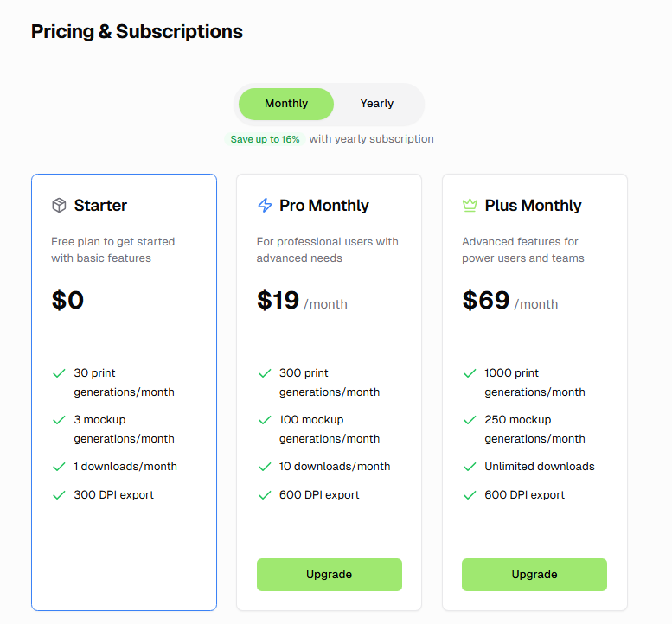Click the $0 Starter price
The width and height of the screenshot is (672, 624).
click(x=67, y=300)
